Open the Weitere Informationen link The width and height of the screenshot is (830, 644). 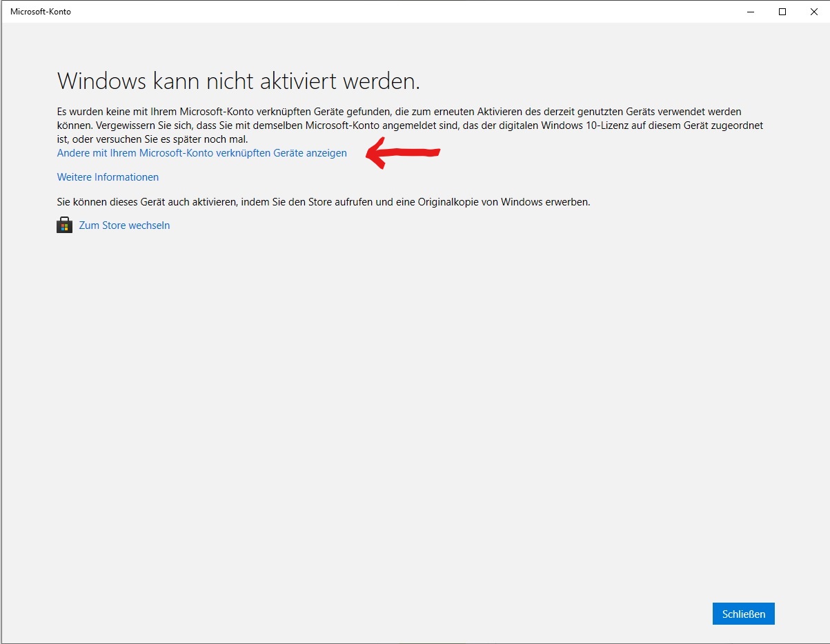pyautogui.click(x=108, y=177)
